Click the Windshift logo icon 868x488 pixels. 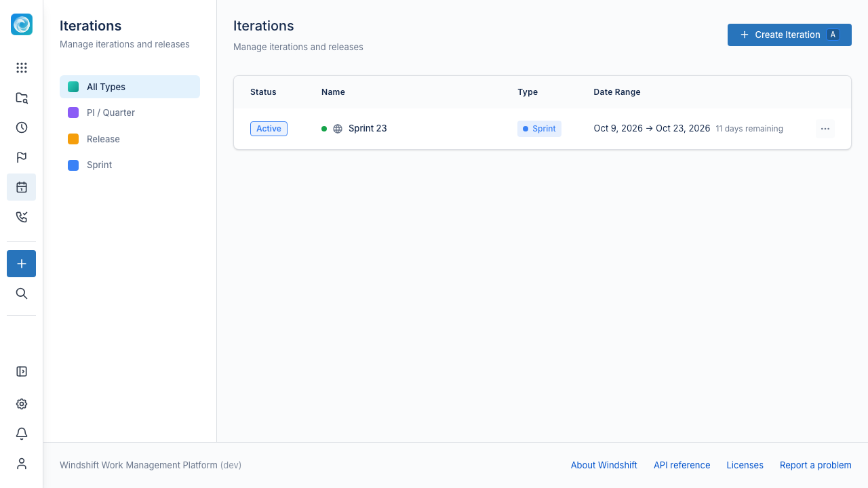coord(22,24)
